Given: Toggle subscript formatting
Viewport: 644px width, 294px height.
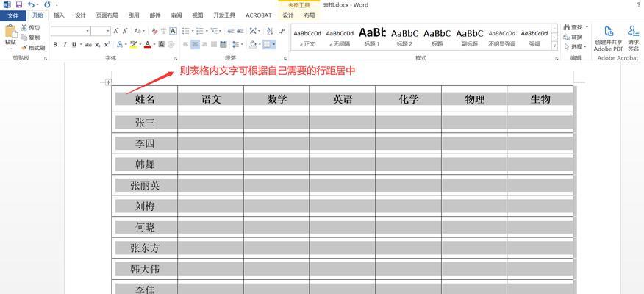Looking at the screenshot, I should coord(97,44).
